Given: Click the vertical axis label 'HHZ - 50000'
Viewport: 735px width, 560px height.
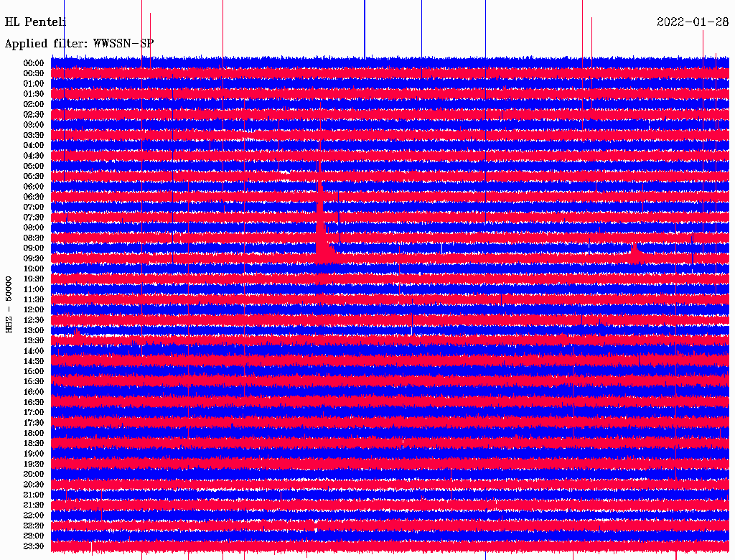Looking at the screenshot, I should coord(9,304).
